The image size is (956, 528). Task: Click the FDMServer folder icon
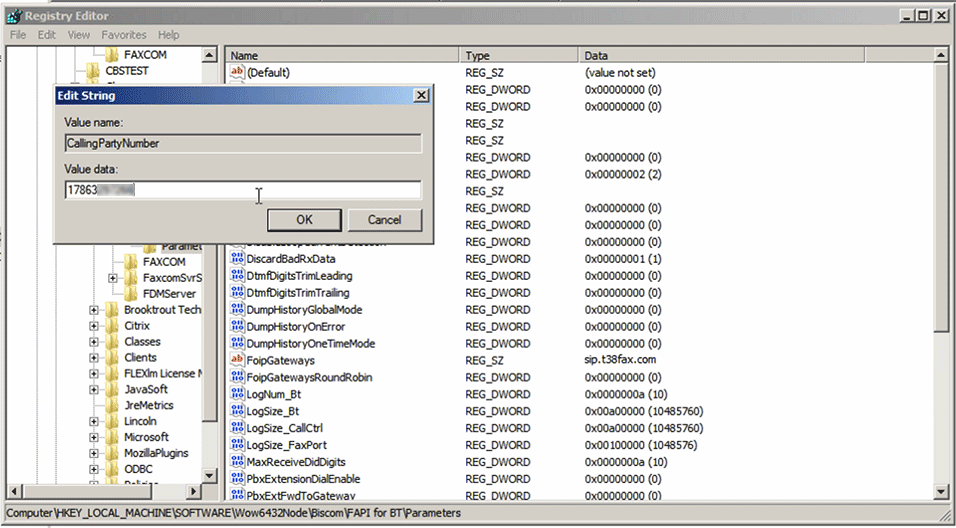click(x=130, y=293)
